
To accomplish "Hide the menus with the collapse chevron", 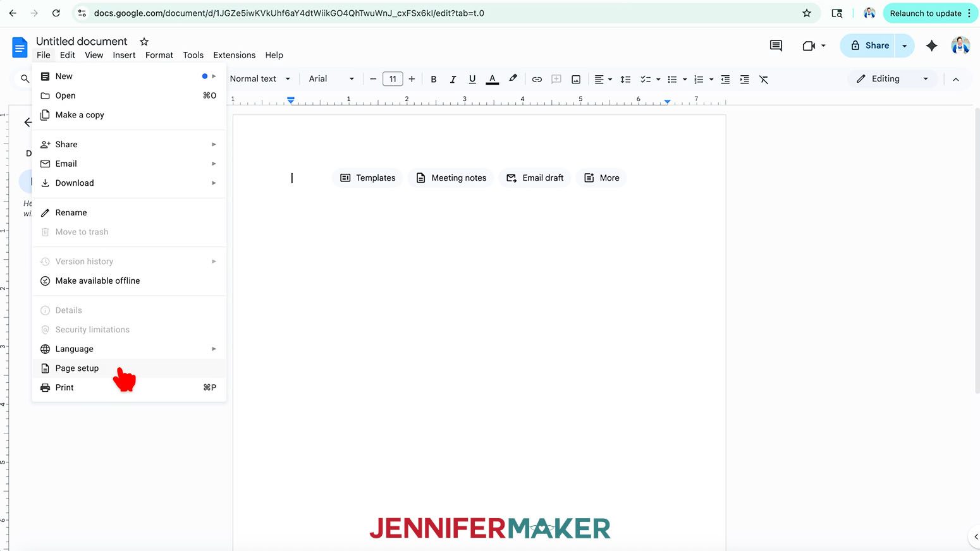I will [955, 79].
